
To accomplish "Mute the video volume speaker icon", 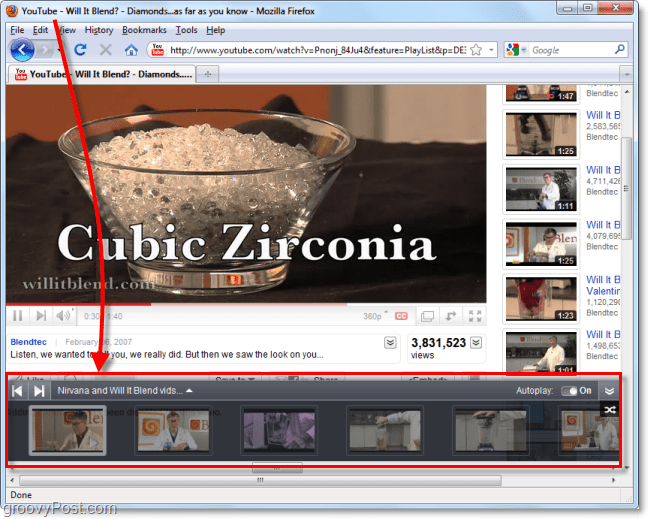I will point(64,316).
